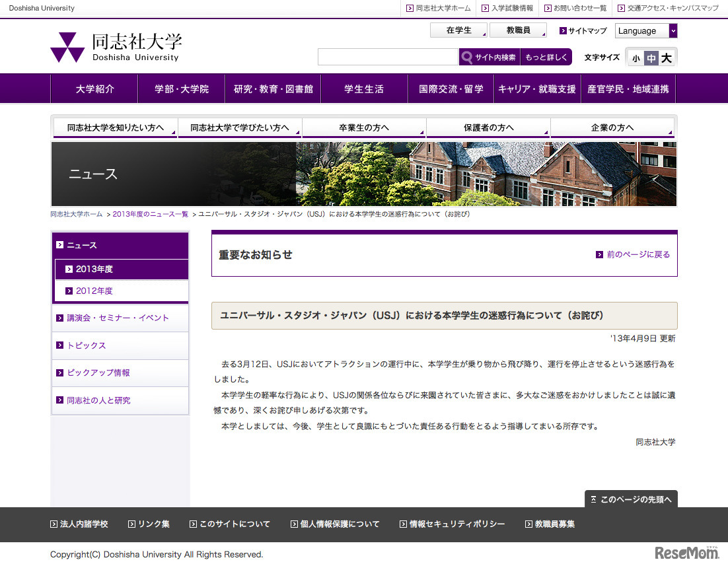Click the magnifying glass サイト内検索 search icon

tap(466, 57)
